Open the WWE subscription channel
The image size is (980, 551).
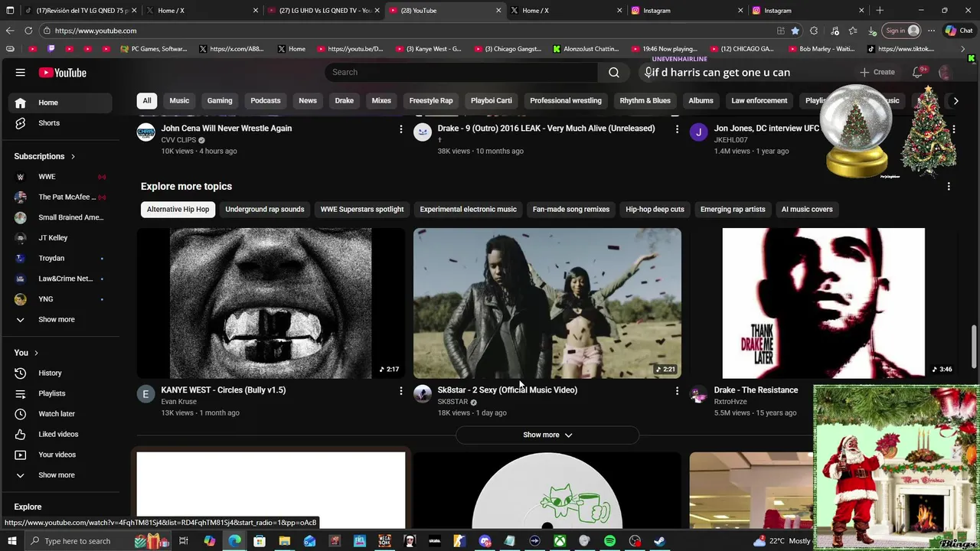58,177
